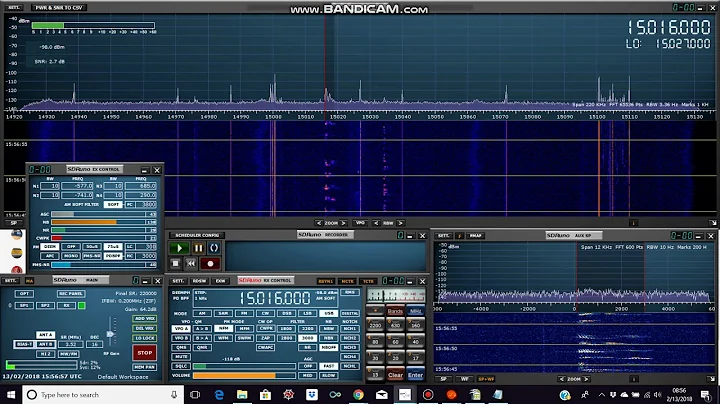Click the STOP button in Main panel
Image resolution: width=720 pixels, height=404 pixels.
(145, 353)
